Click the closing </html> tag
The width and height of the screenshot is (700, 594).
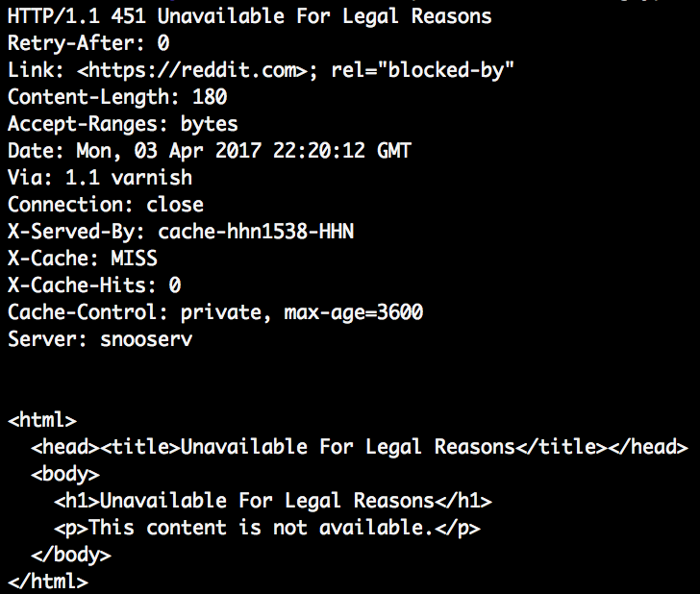point(48,582)
